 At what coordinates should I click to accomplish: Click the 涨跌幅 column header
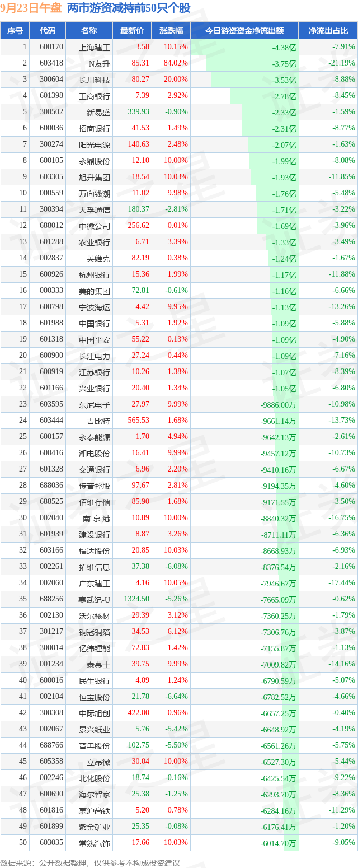[171, 31]
